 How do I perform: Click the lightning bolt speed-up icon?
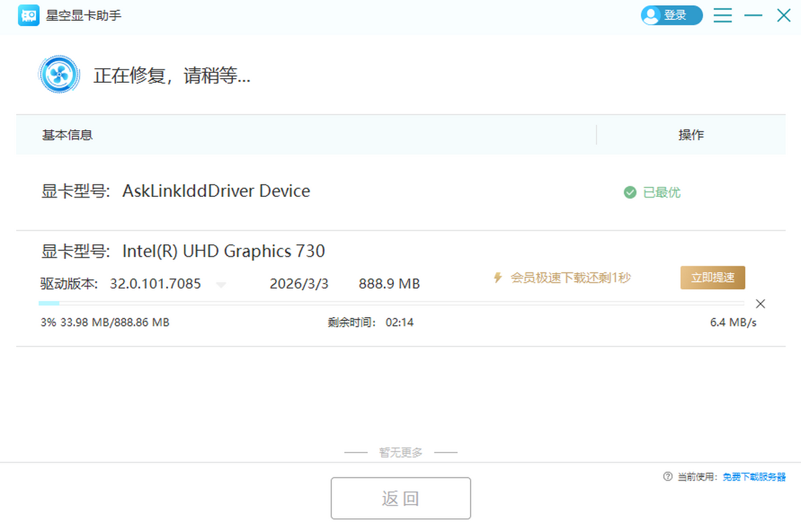coord(497,278)
